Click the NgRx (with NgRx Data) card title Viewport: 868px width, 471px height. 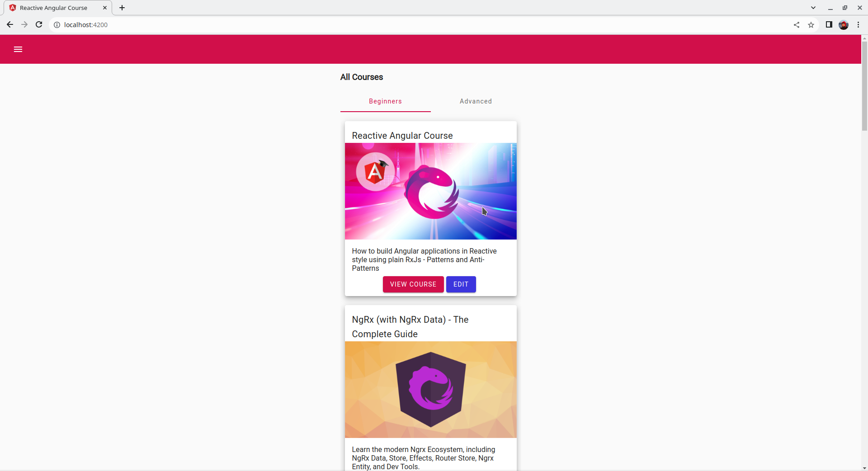click(410, 327)
